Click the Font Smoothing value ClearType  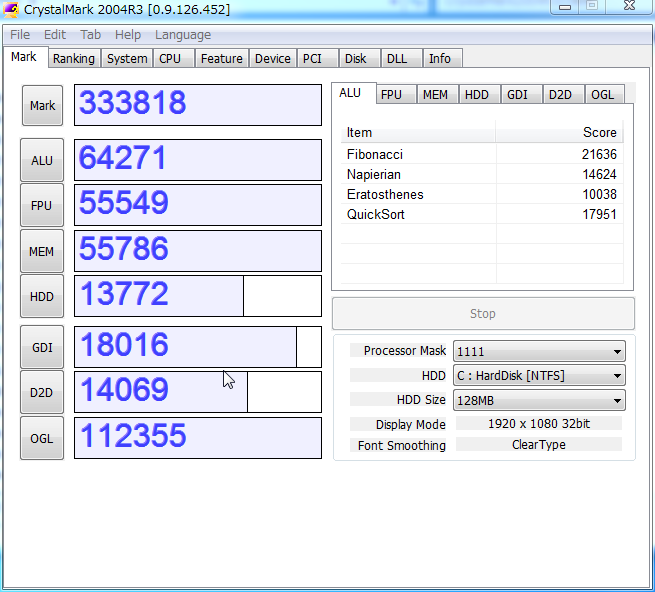[539, 445]
